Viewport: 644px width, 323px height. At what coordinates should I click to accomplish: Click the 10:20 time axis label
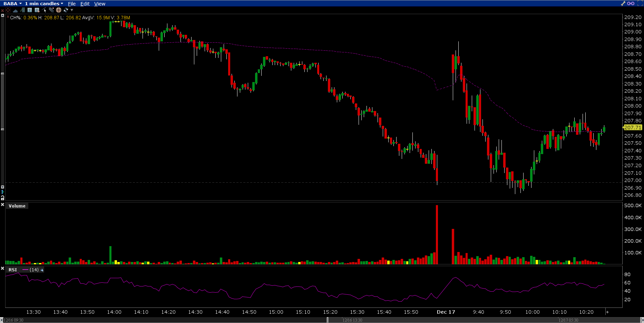pyautogui.click(x=586, y=312)
